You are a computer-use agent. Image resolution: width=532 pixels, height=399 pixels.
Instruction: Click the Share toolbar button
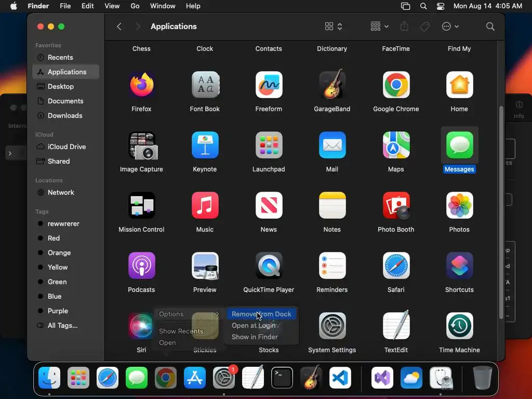[404, 26]
